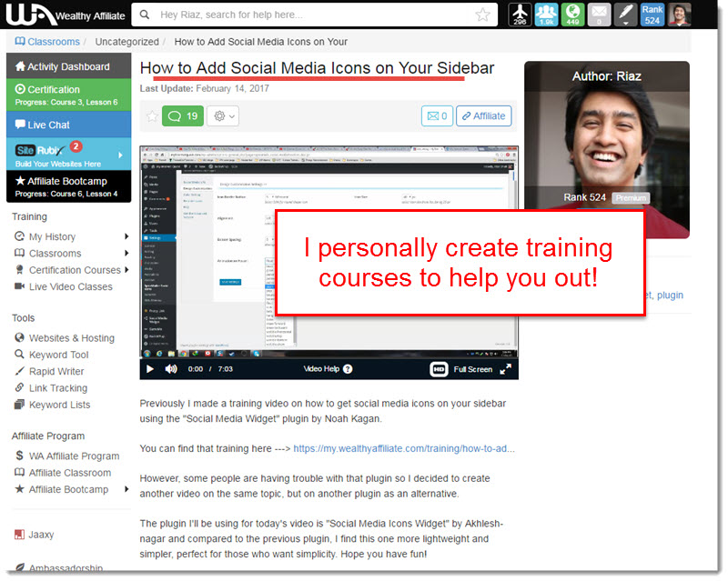Toggle the favorite star beside comments button
The width and height of the screenshot is (728, 581).
(152, 116)
